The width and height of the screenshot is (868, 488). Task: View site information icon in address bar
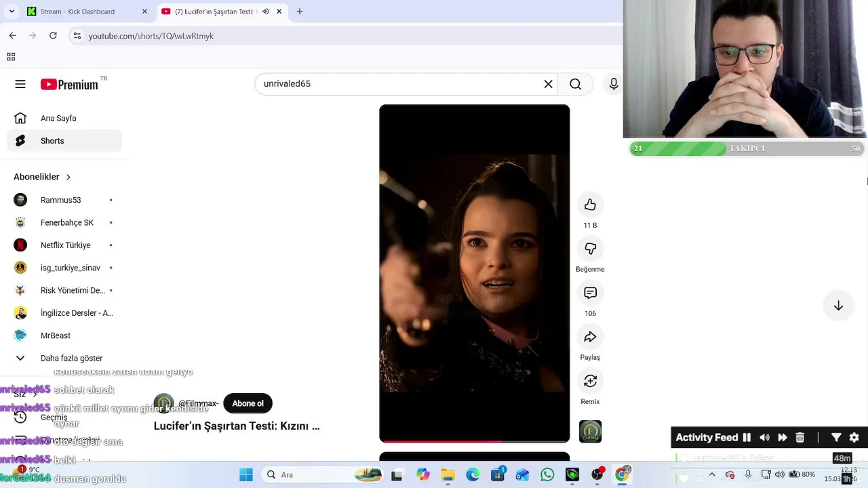click(x=77, y=36)
